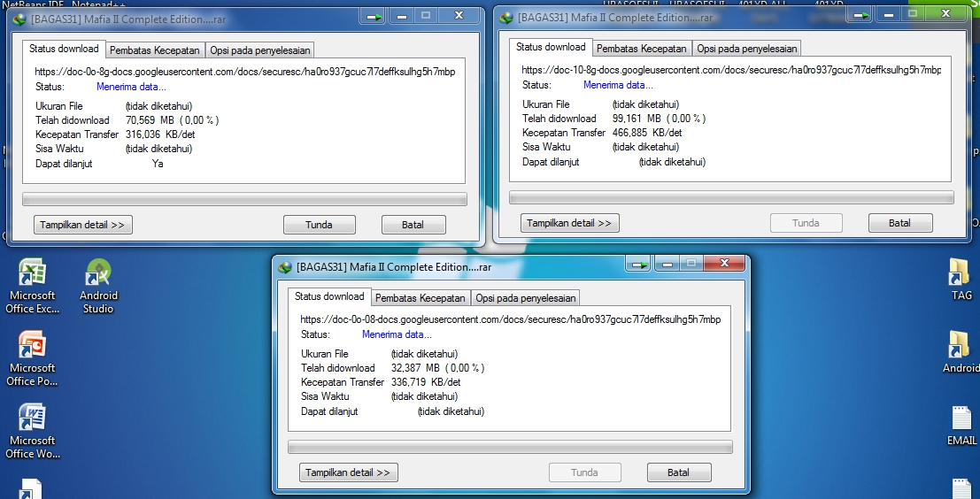Click the Ya value beside Dapat dilanjut
The width and height of the screenshot is (980, 499).
coord(158,164)
